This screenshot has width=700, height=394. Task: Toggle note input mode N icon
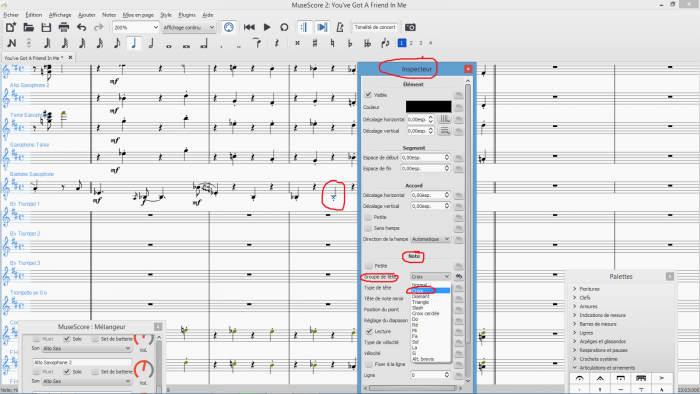point(12,43)
